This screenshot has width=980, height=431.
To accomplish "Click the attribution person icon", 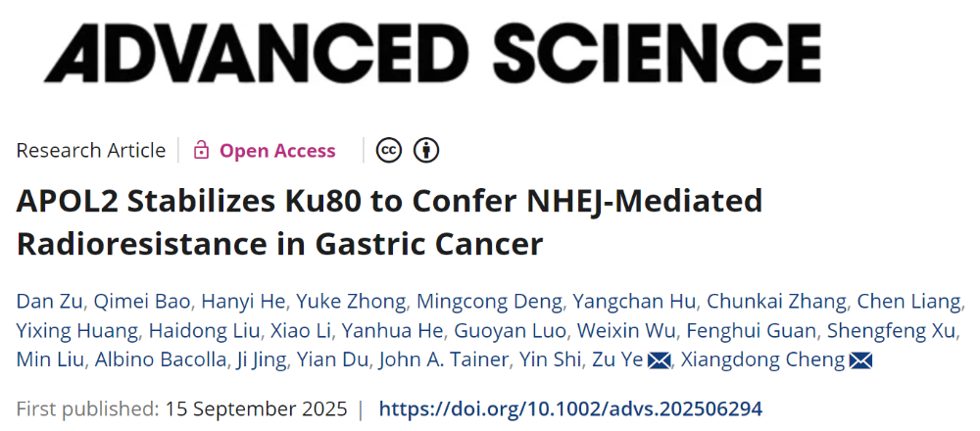I will coord(426,150).
